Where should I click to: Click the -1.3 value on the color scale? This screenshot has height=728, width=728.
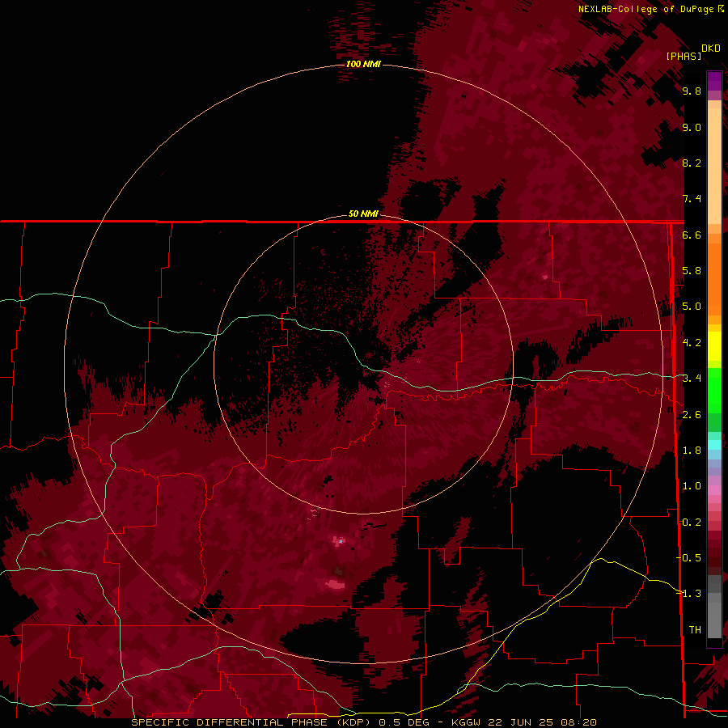tap(689, 594)
